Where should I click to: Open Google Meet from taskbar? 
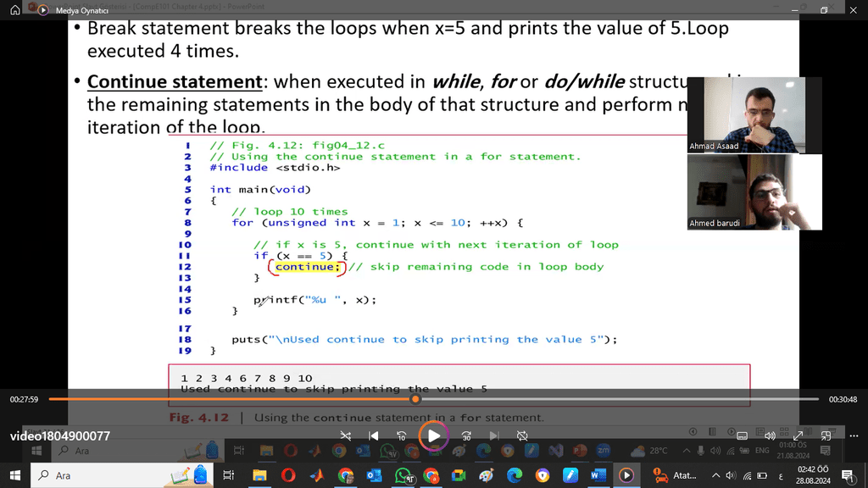tap(459, 475)
